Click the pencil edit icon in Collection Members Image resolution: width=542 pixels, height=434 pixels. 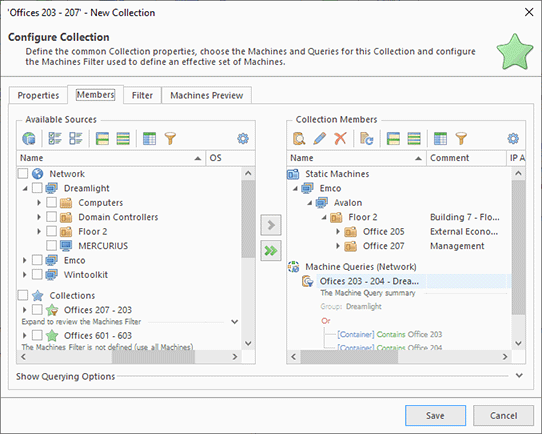tap(320, 139)
